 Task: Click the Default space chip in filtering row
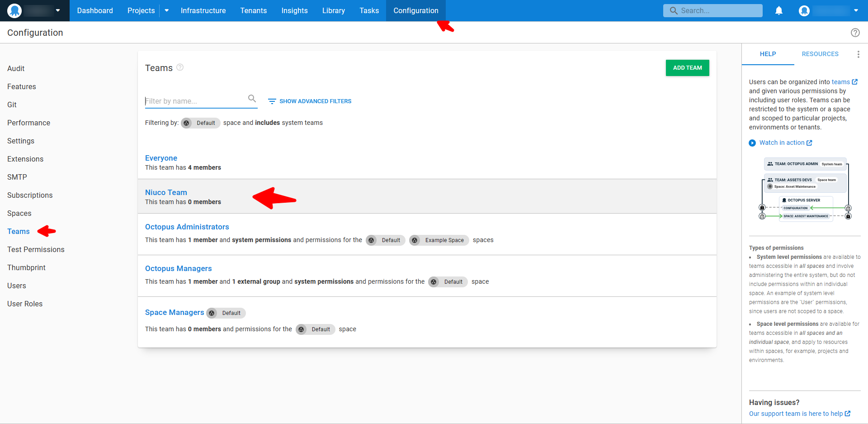tap(201, 123)
